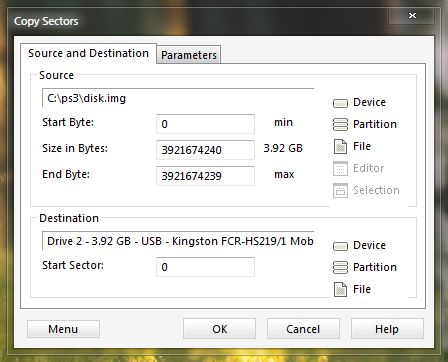Choose Partition icon under Source

point(340,124)
